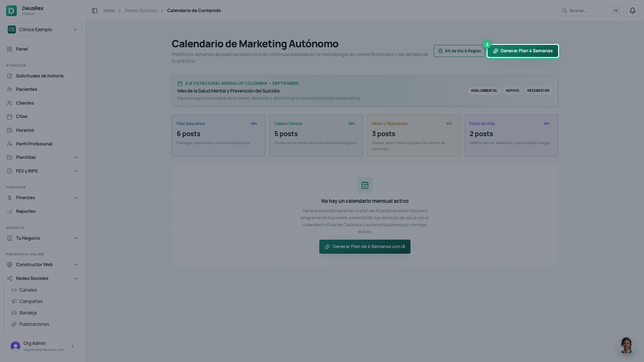Image resolution: width=644 pixels, height=362 pixels.
Task: Click the #APOYO hashtag tag
Action: click(512, 91)
